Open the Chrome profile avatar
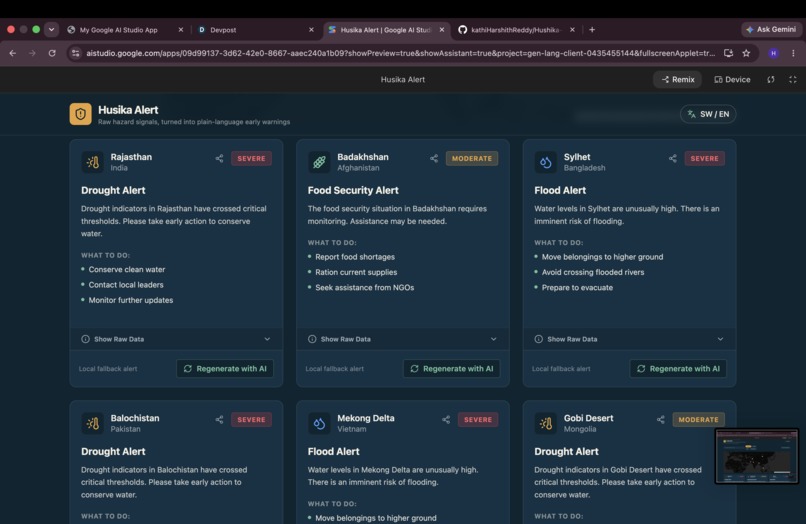Screen dimensions: 806x524 773,53
